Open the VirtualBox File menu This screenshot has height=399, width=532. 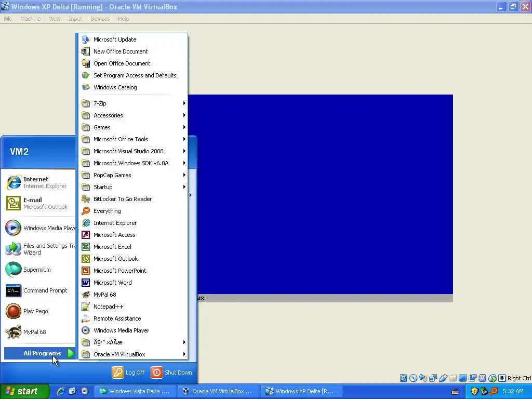click(8, 19)
